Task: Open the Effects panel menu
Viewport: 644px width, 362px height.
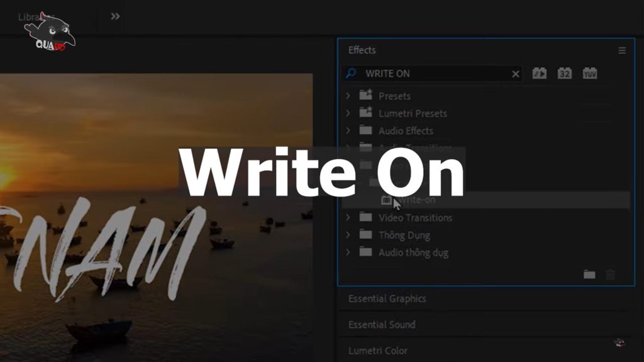Action: (x=621, y=50)
